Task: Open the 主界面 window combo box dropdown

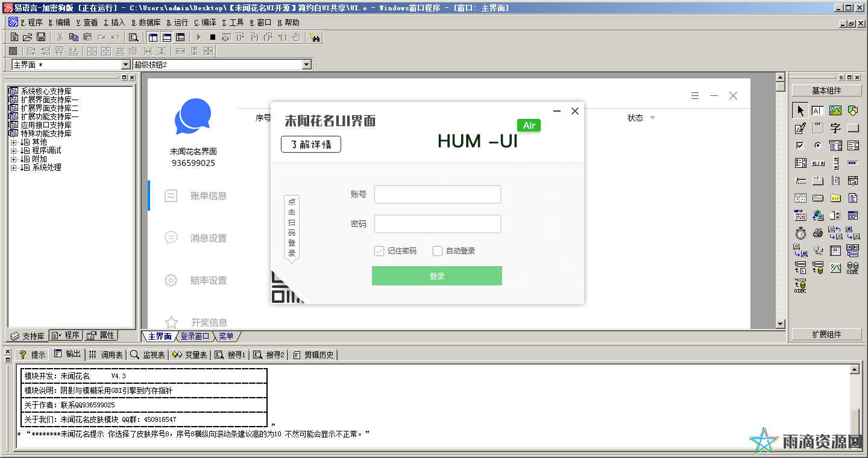Action: click(x=125, y=65)
